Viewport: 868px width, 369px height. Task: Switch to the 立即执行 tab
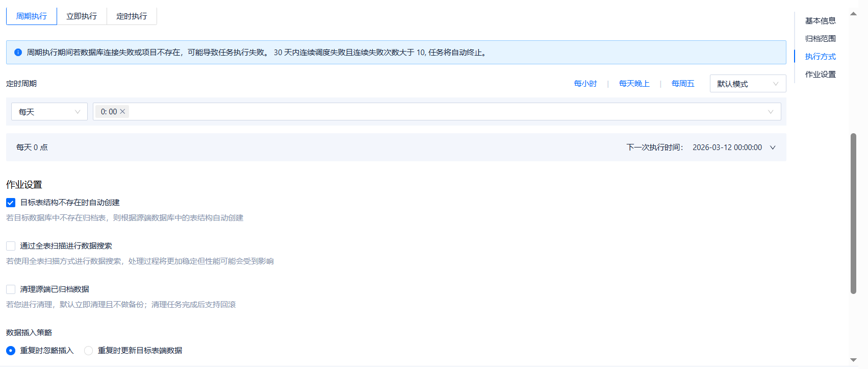click(x=82, y=16)
